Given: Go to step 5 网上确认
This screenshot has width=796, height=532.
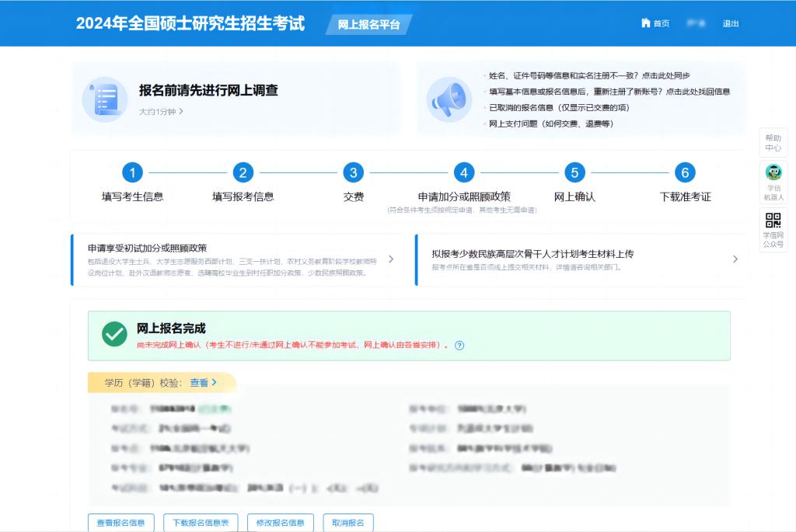Looking at the screenshot, I should click(574, 172).
